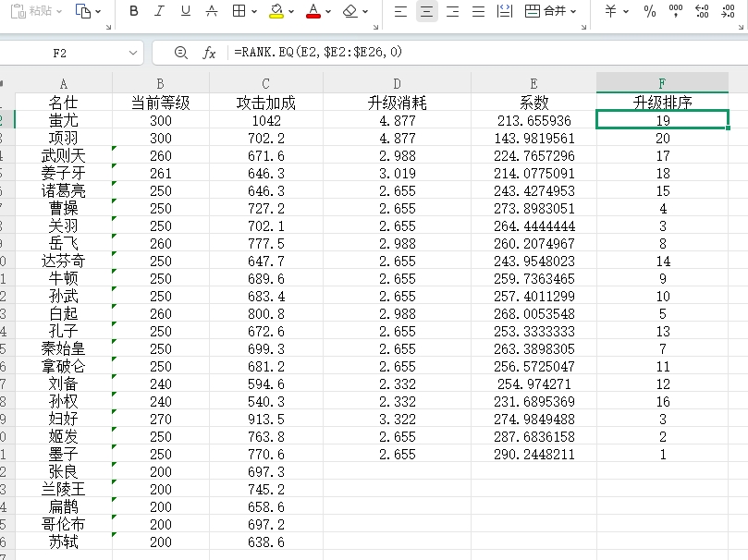This screenshot has height=560, width=748.
Task: Click the left decimal places icon
Action: coord(702,10)
